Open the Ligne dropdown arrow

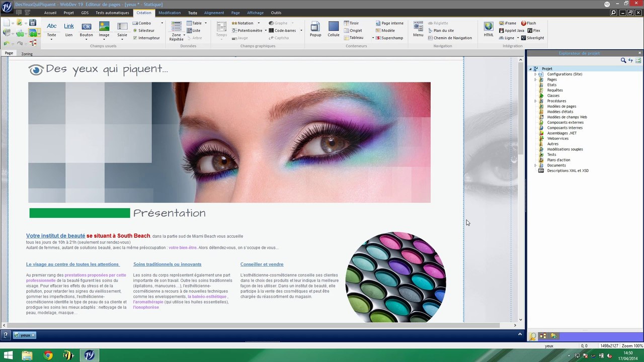[x=518, y=38]
